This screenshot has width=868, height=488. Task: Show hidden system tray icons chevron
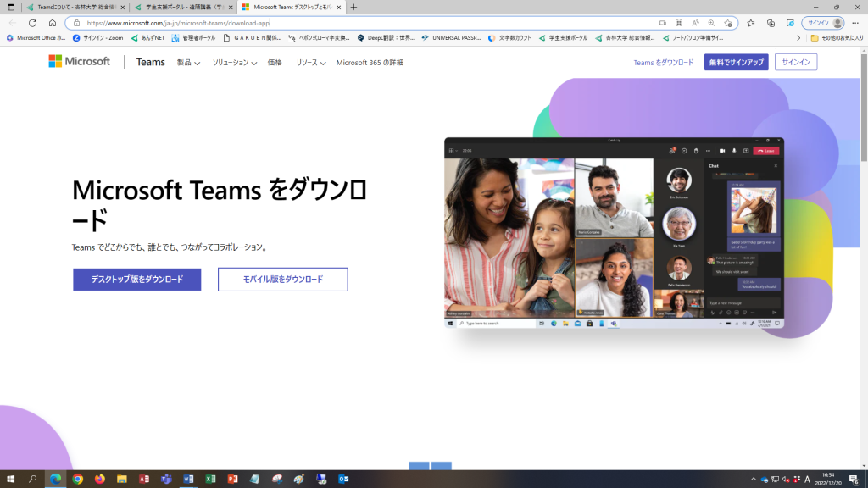pyautogui.click(x=754, y=480)
